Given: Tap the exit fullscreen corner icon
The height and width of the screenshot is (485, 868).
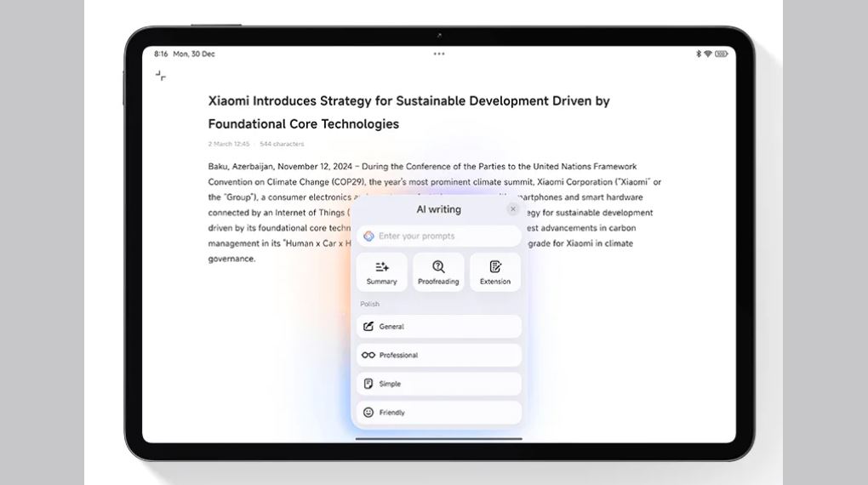Looking at the screenshot, I should click(x=161, y=76).
